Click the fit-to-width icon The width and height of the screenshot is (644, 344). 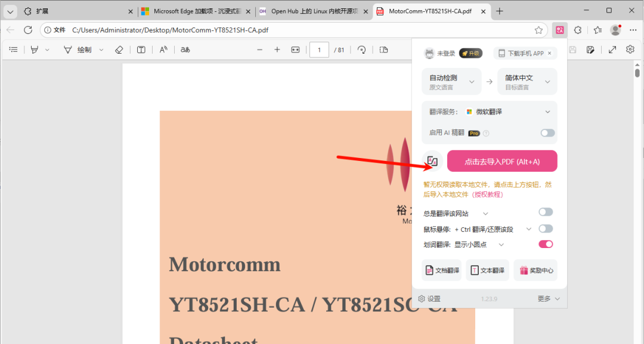point(295,49)
